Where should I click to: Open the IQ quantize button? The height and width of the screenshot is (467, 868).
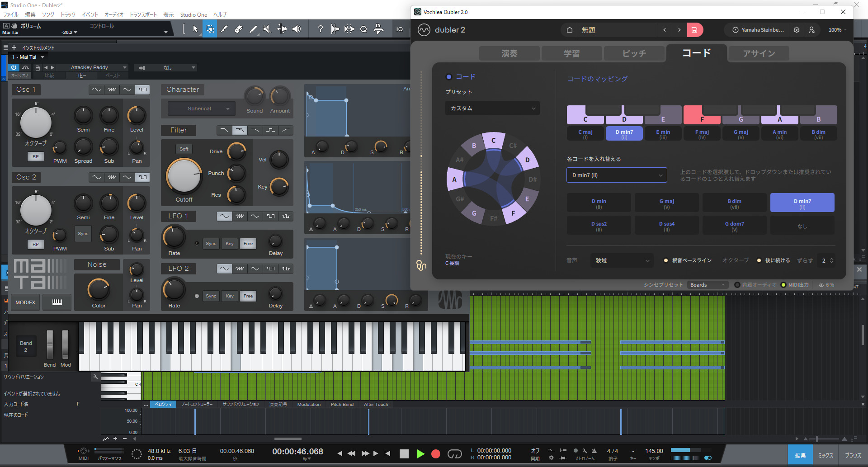tap(400, 29)
